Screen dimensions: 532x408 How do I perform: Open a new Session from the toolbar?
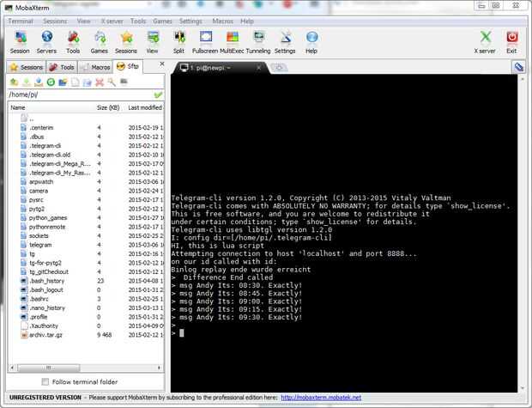(x=20, y=42)
